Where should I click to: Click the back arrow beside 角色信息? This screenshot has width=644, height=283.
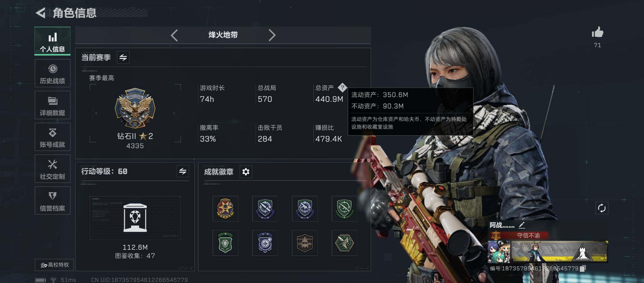point(41,13)
